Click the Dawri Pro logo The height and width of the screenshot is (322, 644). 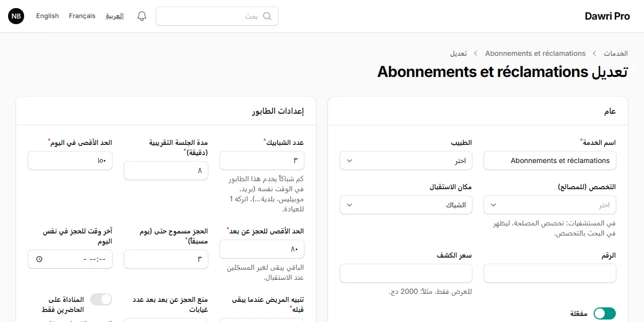point(607,16)
